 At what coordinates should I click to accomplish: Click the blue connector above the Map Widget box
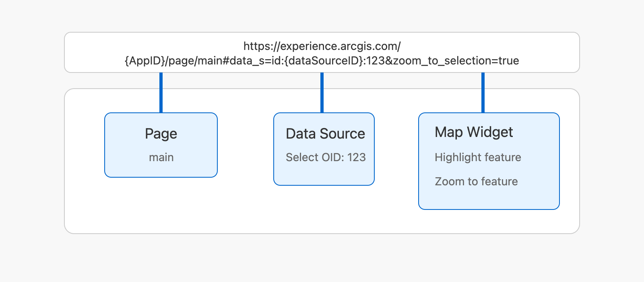[483, 93]
